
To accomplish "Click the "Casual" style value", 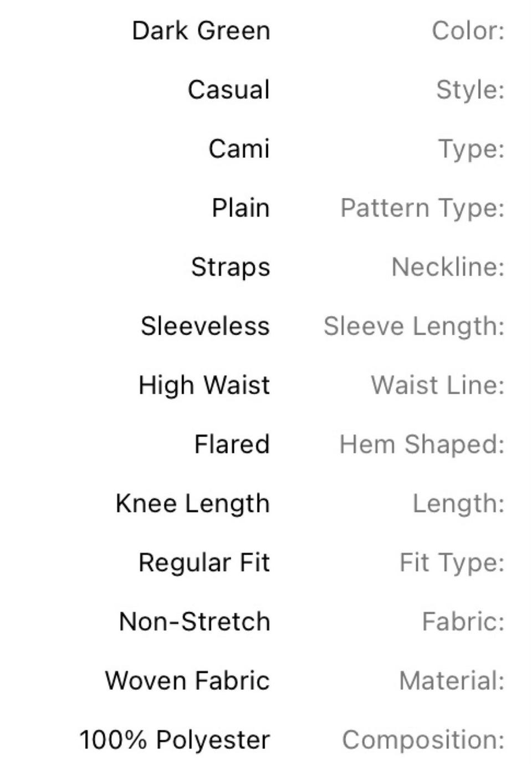I will tap(228, 90).
